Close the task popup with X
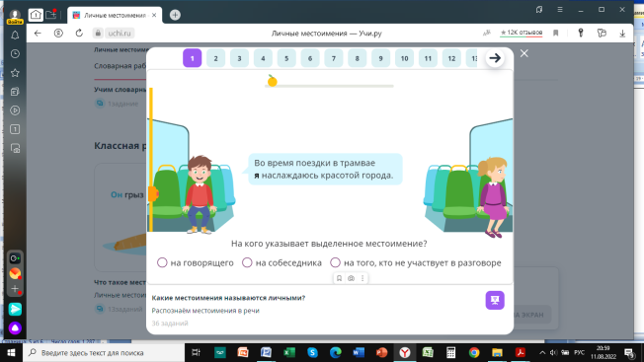Image resolution: width=644 pixels, height=362 pixels. pos(524,53)
